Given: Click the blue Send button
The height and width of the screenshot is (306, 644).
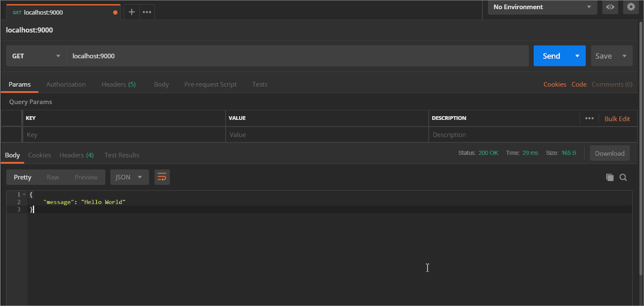Looking at the screenshot, I should (x=551, y=56).
